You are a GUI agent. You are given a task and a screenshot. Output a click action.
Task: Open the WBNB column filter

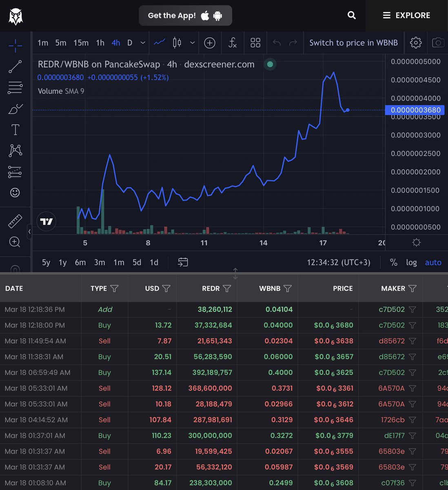tap(288, 288)
